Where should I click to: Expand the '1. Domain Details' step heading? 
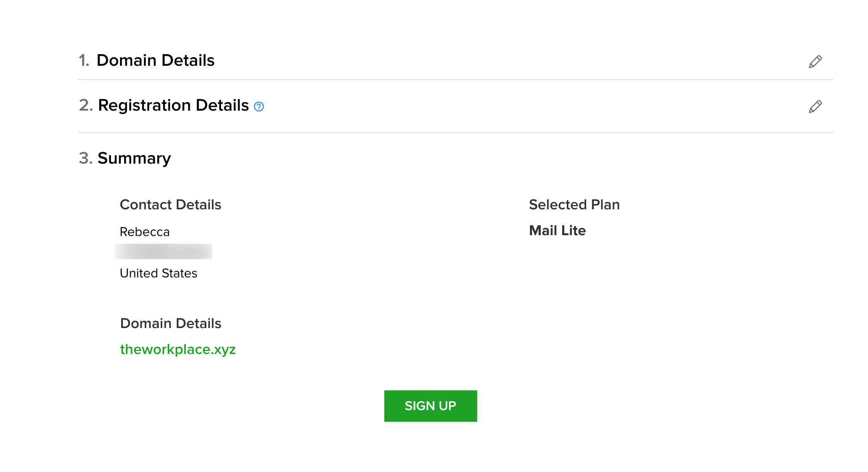coord(155,60)
